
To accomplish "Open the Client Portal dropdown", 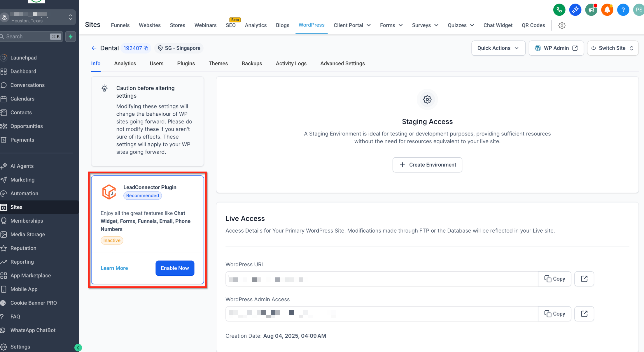I will click(x=352, y=25).
